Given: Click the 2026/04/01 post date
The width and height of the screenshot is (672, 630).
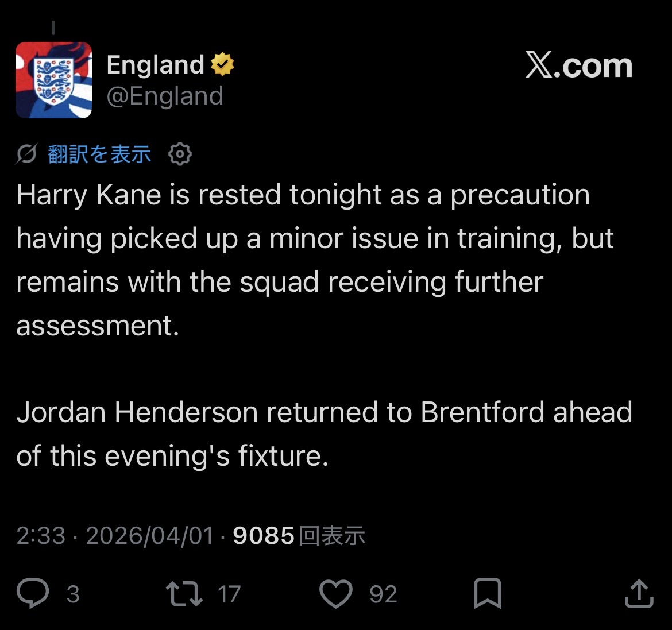Looking at the screenshot, I should pyautogui.click(x=149, y=536).
